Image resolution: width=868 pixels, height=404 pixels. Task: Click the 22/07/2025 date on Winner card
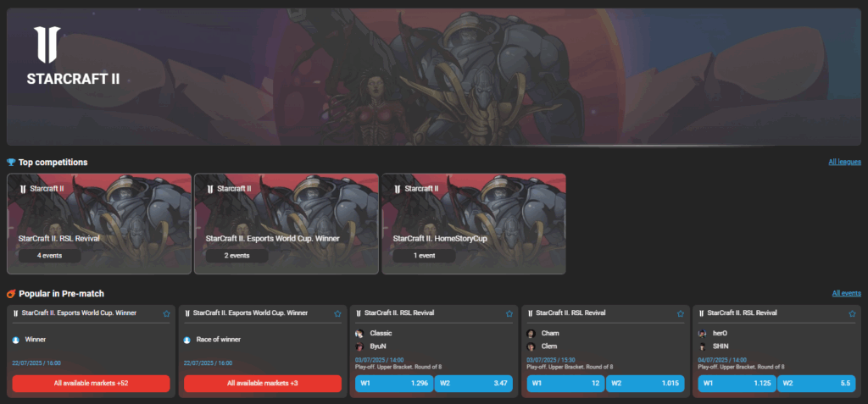36,363
